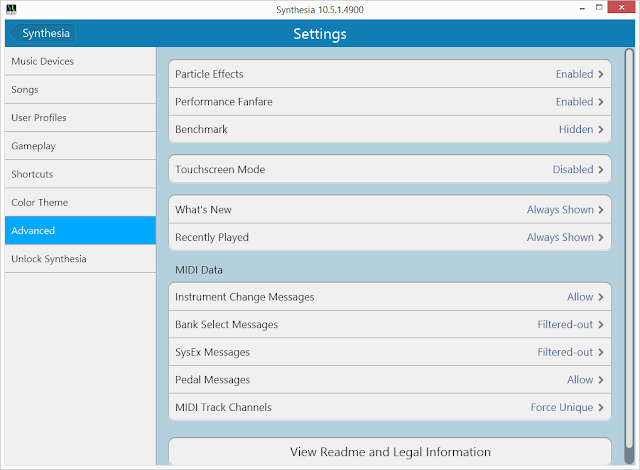
Task: Open the Music Devices settings section
Action: [80, 61]
